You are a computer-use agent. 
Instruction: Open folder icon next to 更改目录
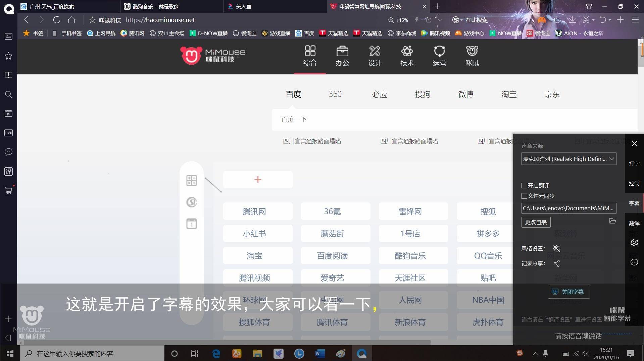(612, 221)
